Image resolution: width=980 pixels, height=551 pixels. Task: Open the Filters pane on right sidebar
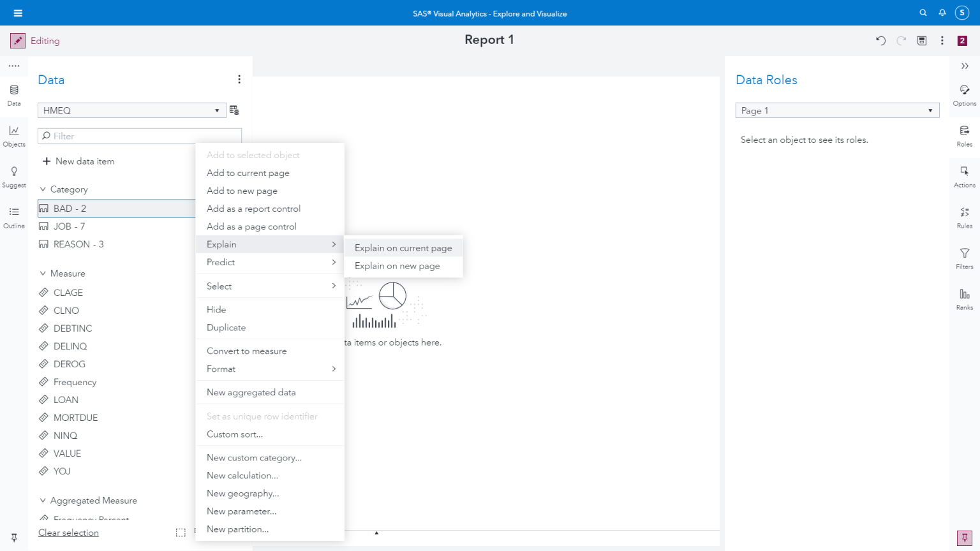964,258
